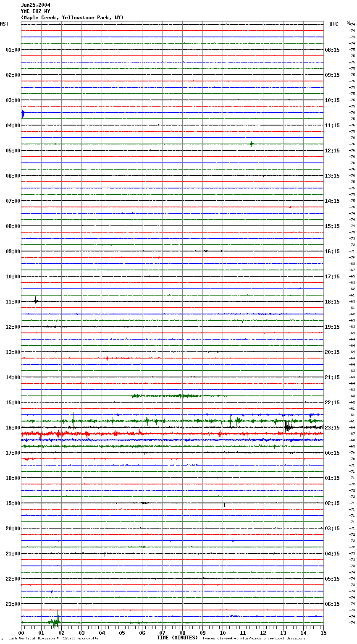Click the 00:15 UTC time label
The width and height of the screenshot is (357, 644).
point(332,453)
